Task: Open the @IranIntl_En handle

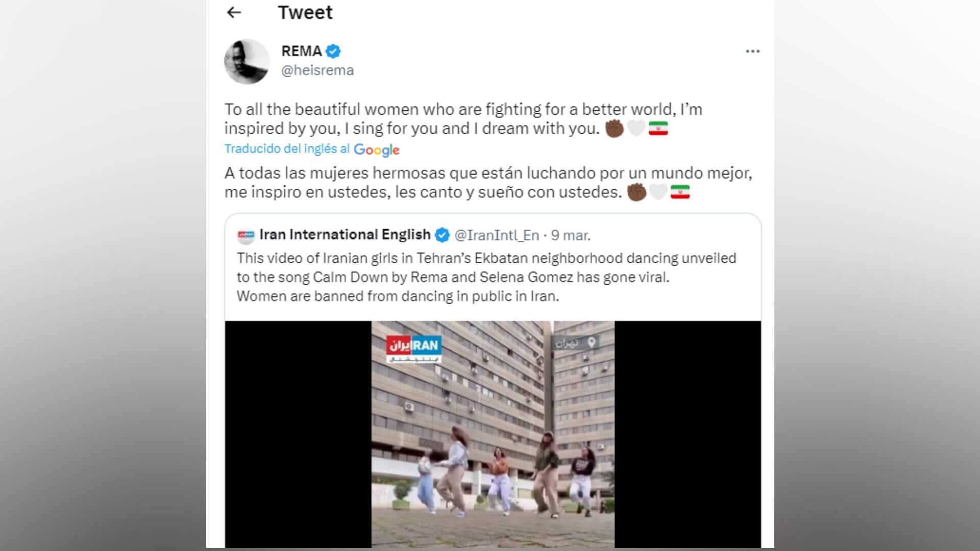Action: (497, 235)
